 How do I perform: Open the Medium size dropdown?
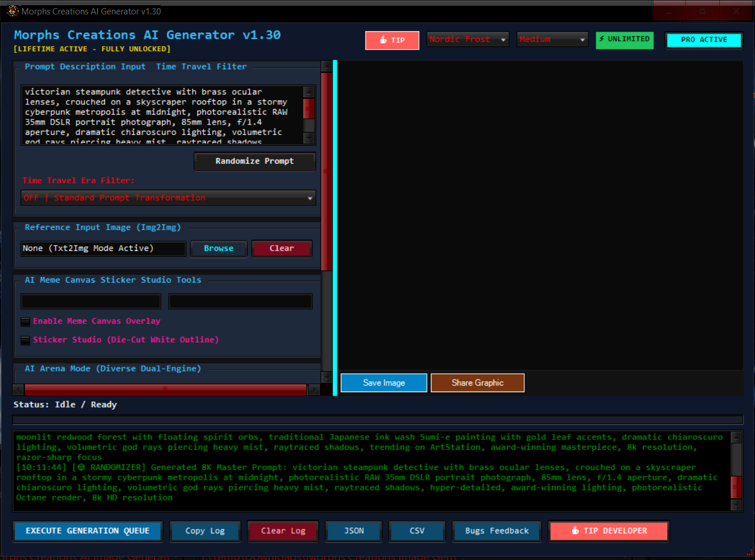click(x=553, y=39)
